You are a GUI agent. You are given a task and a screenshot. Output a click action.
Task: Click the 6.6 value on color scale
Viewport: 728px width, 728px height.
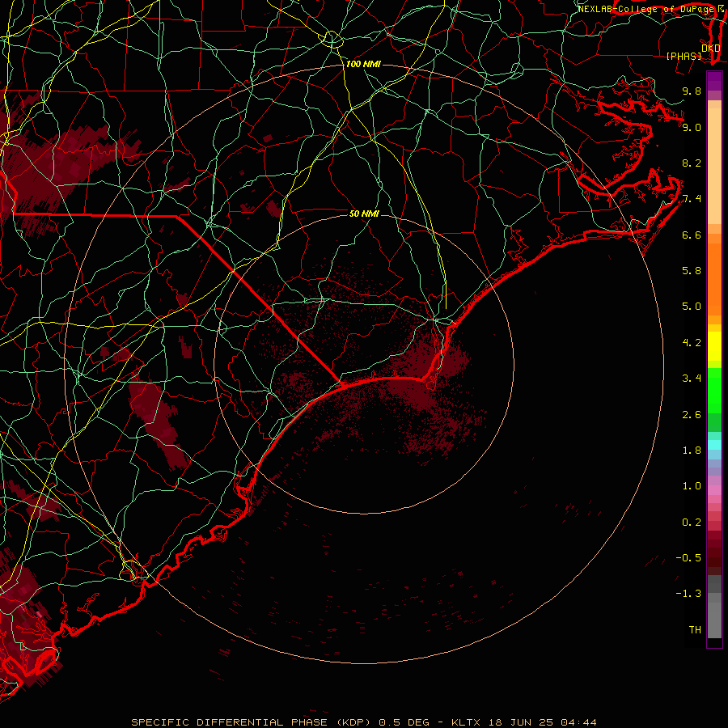click(x=692, y=235)
